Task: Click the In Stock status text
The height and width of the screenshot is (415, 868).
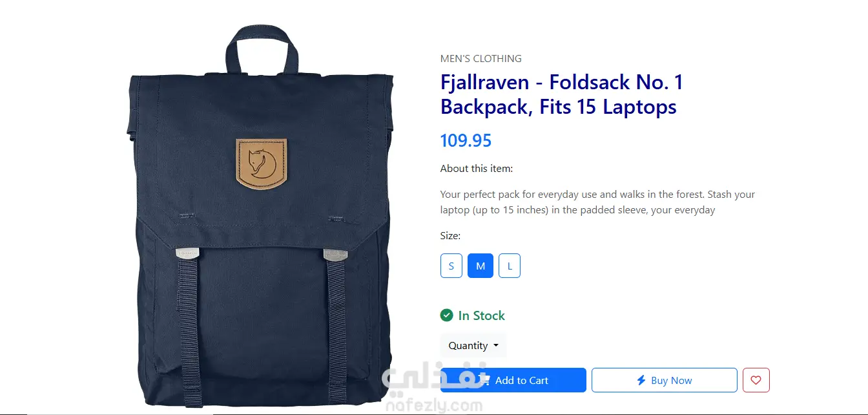Action: (x=482, y=315)
